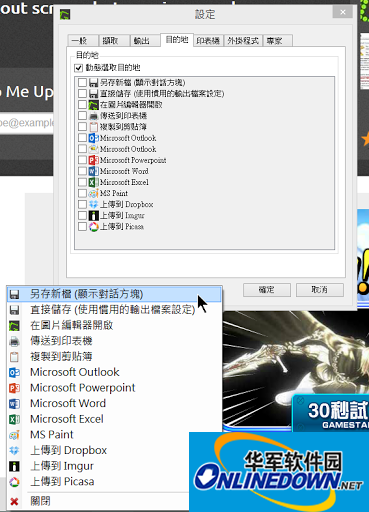The image size is (369, 512).
Task: Click floppy disk icon for 直接儲存 in popup menu
Action: [14, 310]
